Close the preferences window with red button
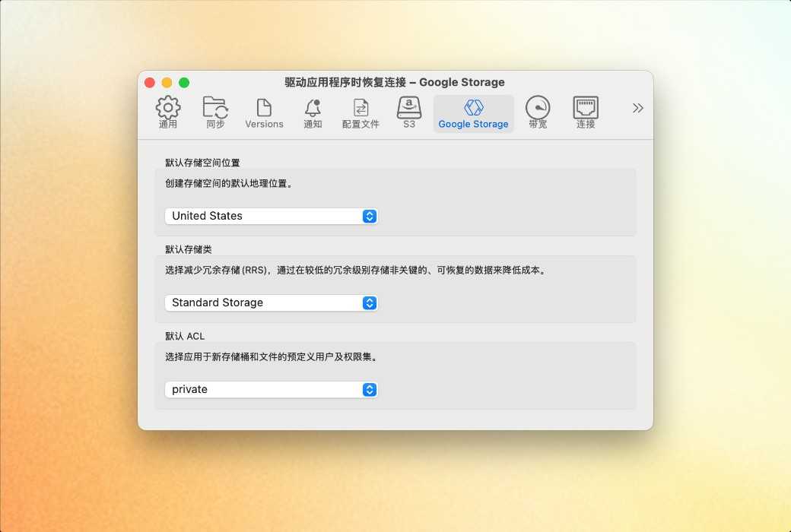The height and width of the screenshot is (532, 791). point(150,83)
